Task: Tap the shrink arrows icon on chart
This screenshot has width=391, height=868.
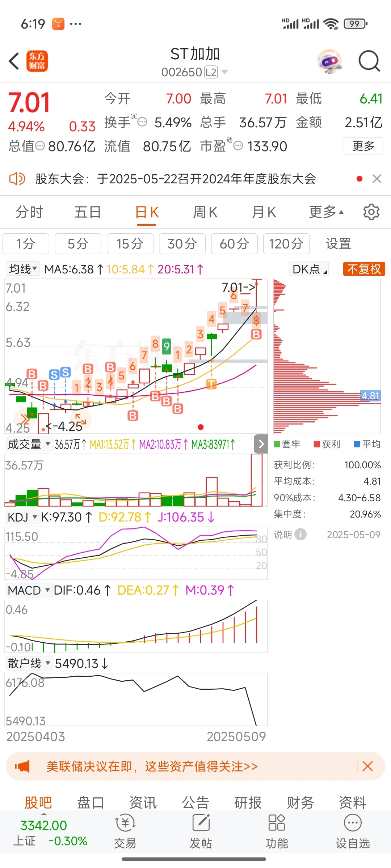Action: point(81,419)
